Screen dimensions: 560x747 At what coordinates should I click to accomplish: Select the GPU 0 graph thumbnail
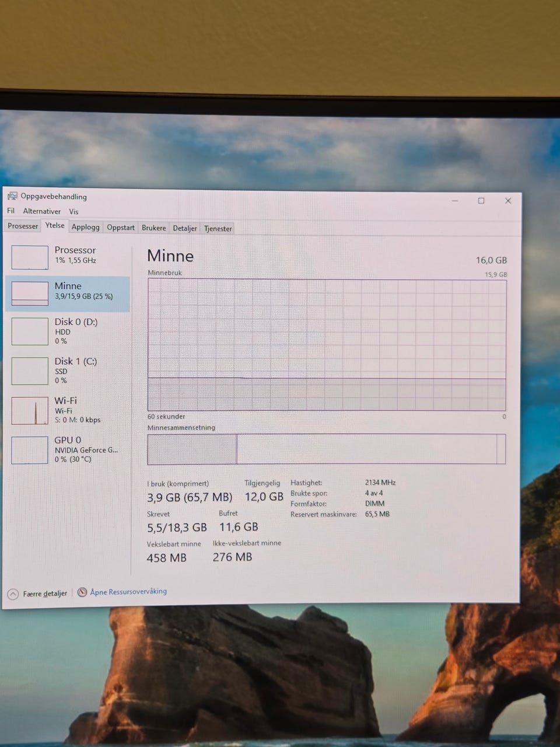[30, 450]
